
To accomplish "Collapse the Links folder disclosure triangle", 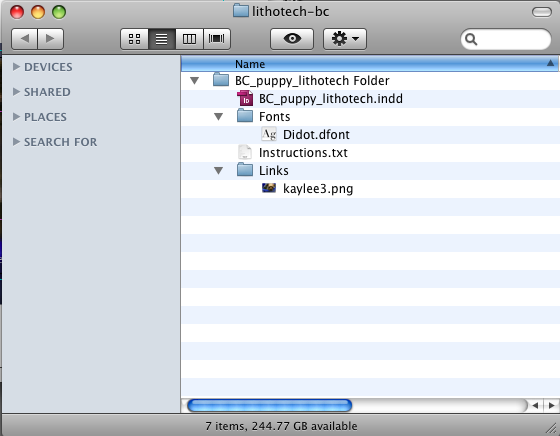I will (x=219, y=170).
